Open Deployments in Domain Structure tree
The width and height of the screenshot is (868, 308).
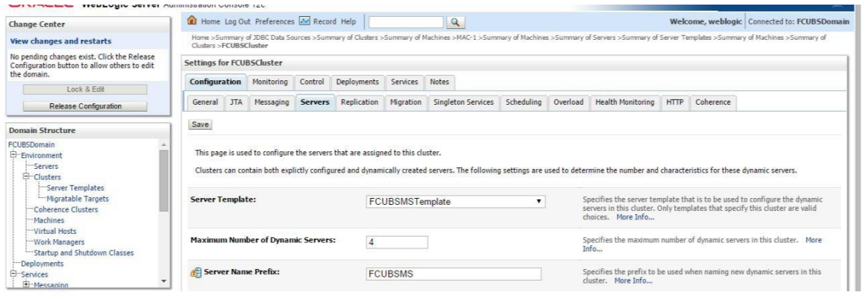pyautogui.click(x=42, y=264)
